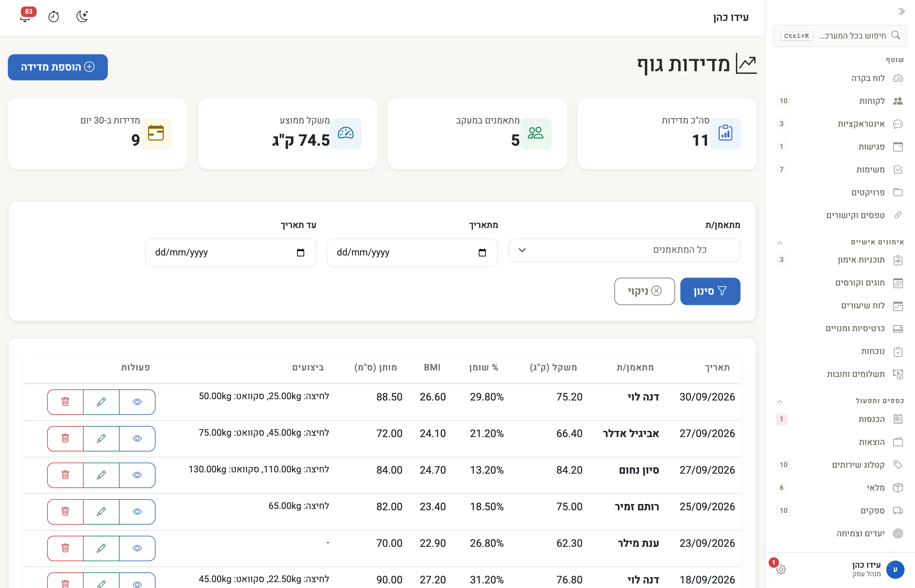Open לוח בקרה in the sidebar
Screen dimensions: 915x588
click(840, 78)
